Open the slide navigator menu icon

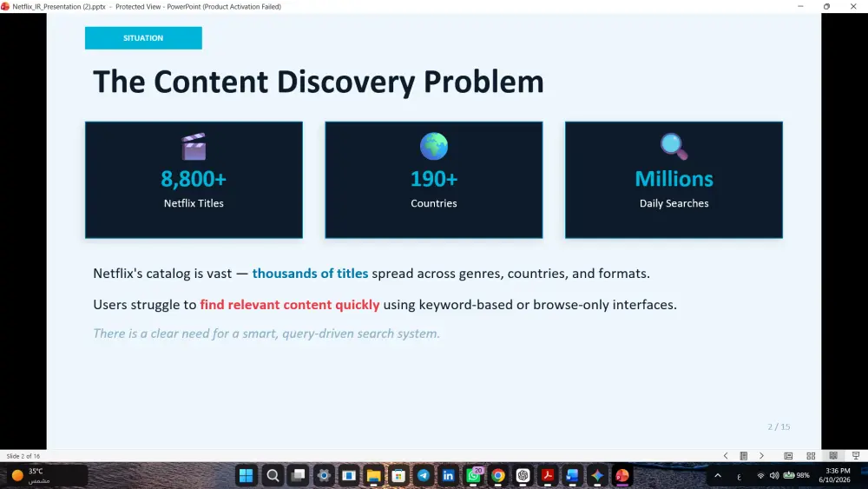point(744,456)
